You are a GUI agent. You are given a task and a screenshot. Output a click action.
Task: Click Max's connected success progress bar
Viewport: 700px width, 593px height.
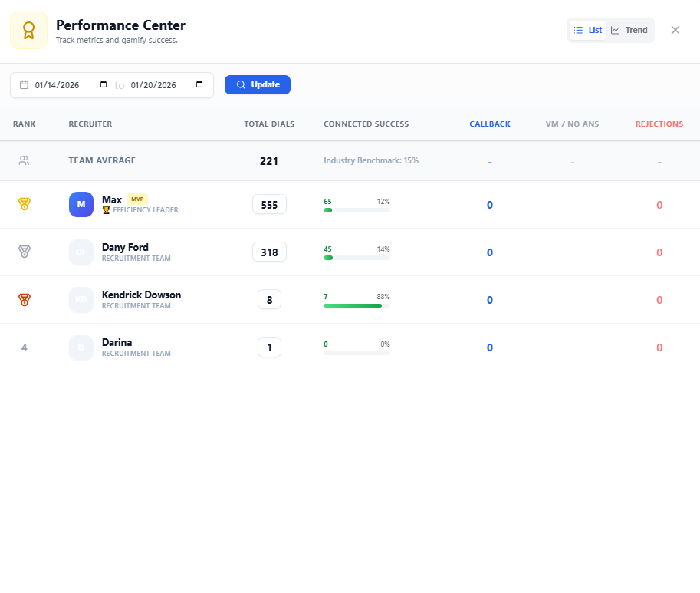357,210
